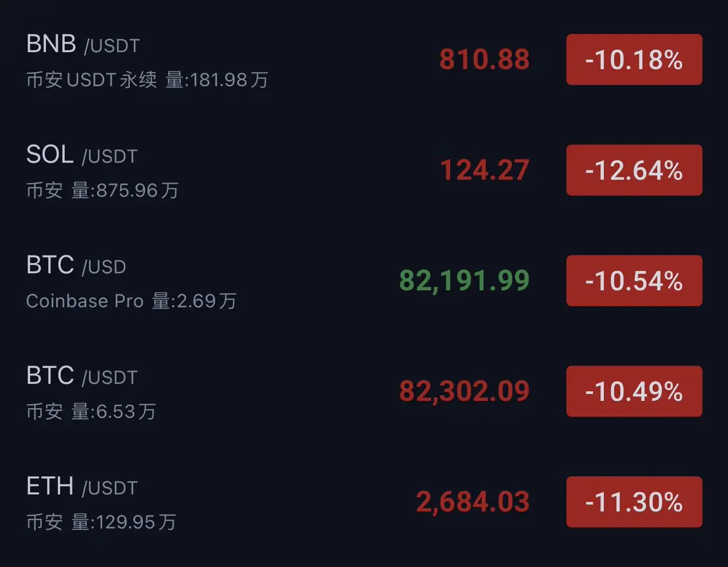Click the ETH price 2,684.03
The image size is (728, 567).
(x=473, y=502)
